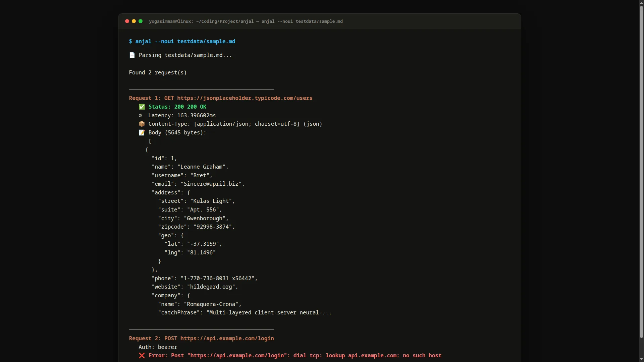
Task: Click the website value "hildegard.org"
Action: click(x=211, y=287)
